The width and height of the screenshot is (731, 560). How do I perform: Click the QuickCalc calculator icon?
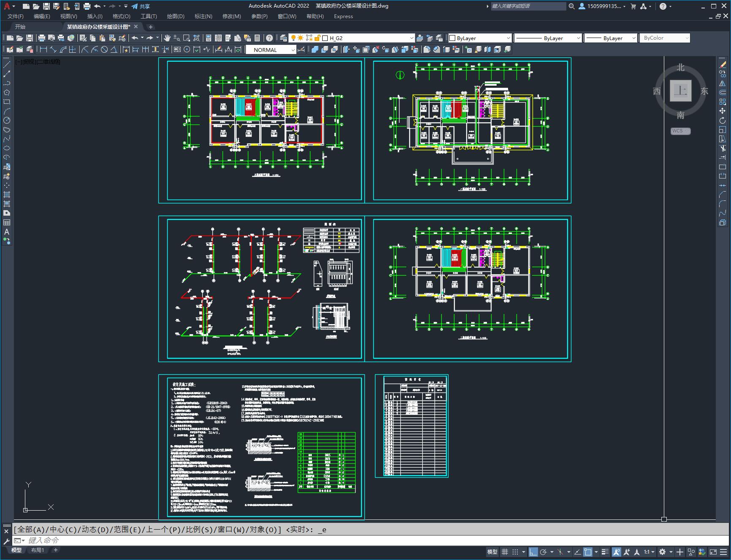click(257, 38)
